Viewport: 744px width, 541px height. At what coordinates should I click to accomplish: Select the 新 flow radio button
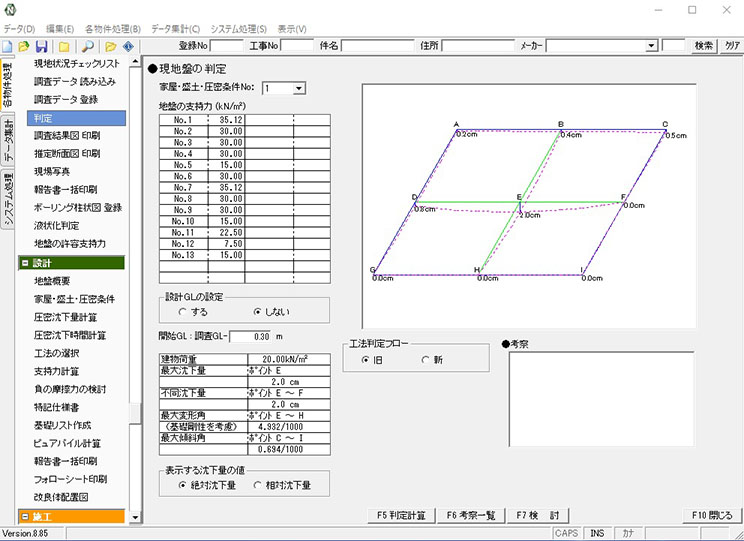pos(424,359)
